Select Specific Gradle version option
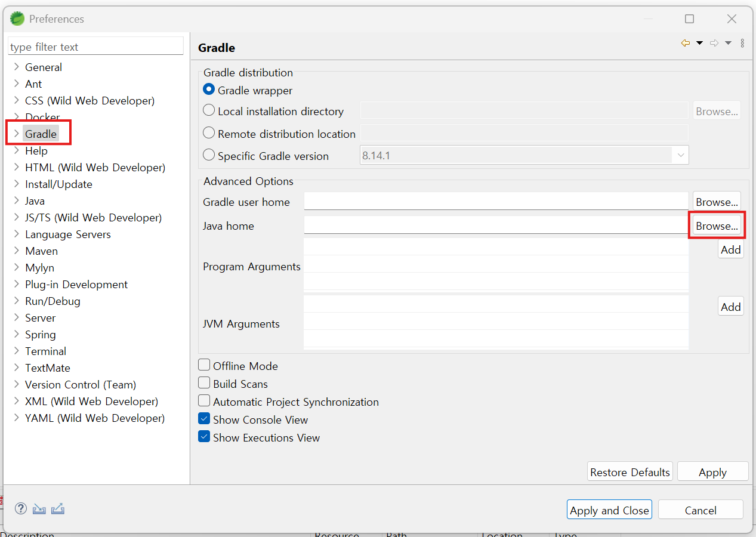 [x=209, y=155]
